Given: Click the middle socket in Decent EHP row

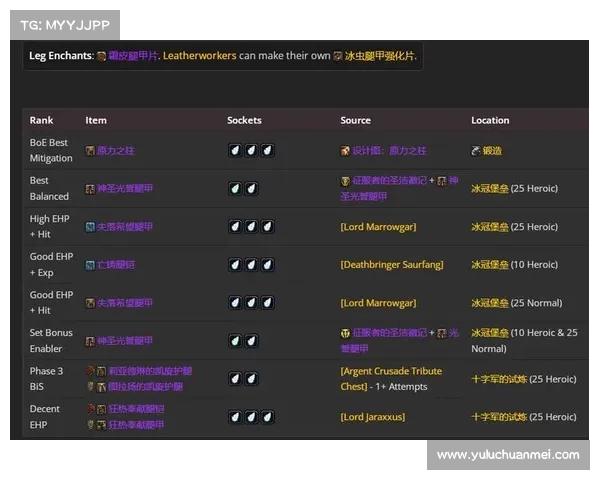Looking at the screenshot, I should (x=251, y=417).
